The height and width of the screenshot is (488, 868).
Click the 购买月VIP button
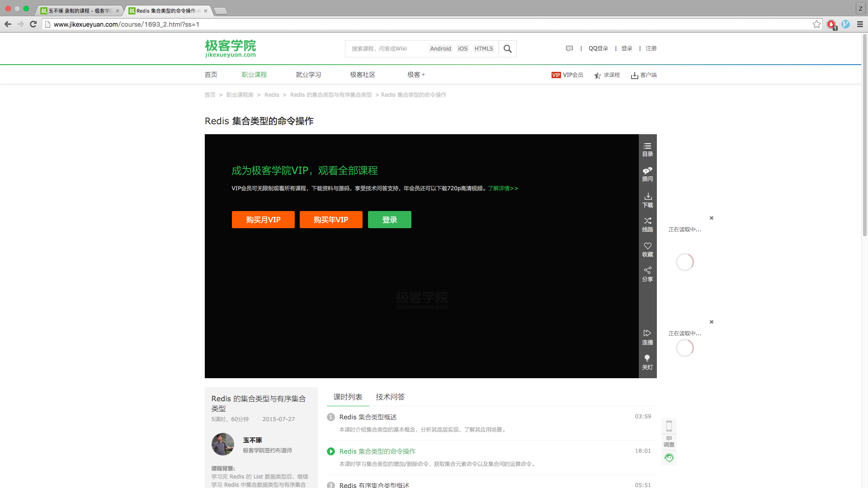coord(263,220)
